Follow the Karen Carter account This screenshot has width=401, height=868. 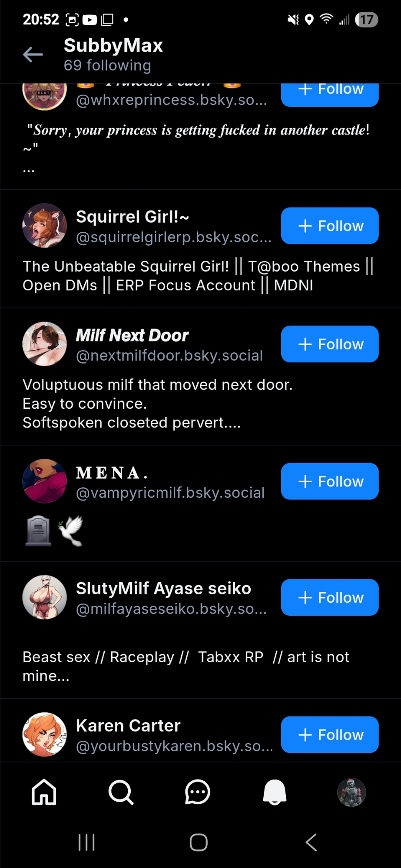click(330, 735)
